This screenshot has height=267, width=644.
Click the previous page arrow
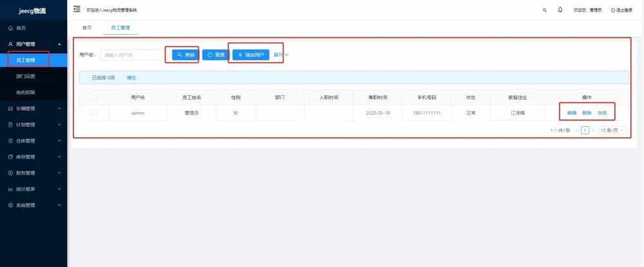coord(578,130)
